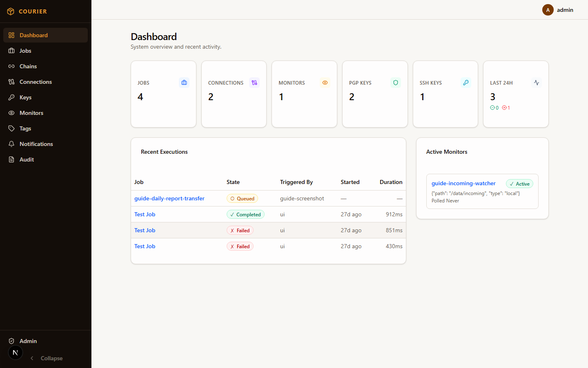Click the Keys wrench icon in the sidebar

pos(11,97)
